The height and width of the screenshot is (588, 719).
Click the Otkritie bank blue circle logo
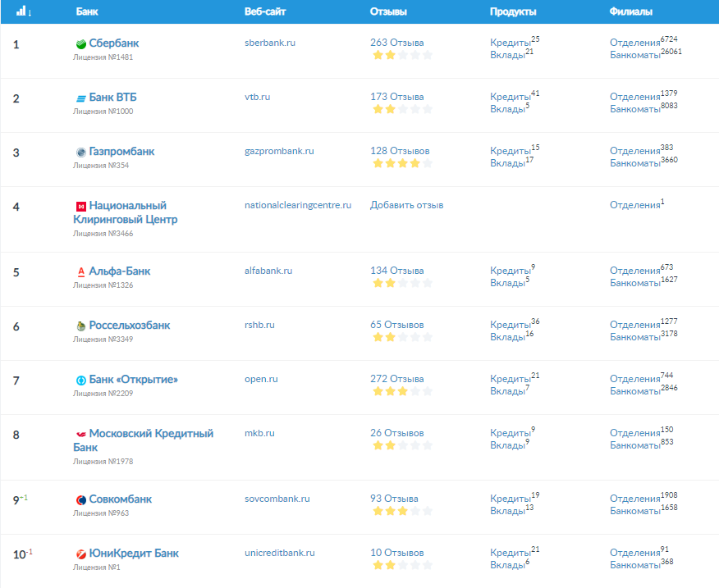pyautogui.click(x=81, y=380)
